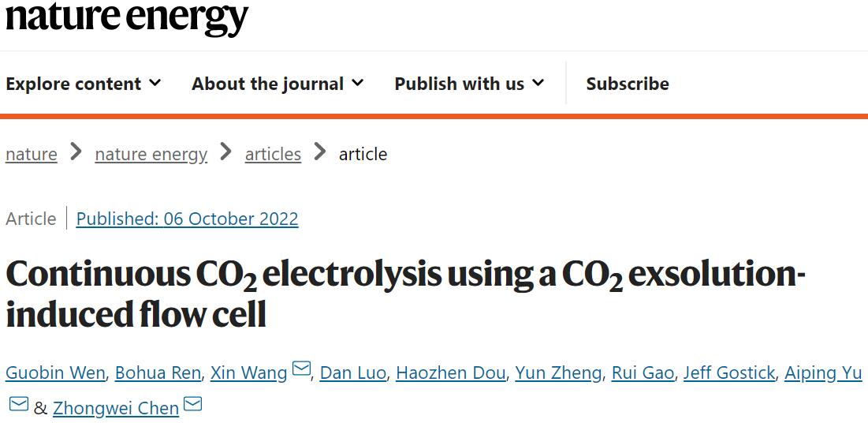868x423 pixels.
Task: Open the About the journal menu
Action: click(278, 84)
